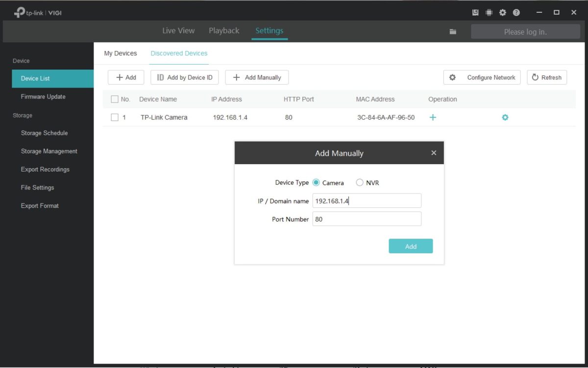Switch to the Discovered Devices tab
588x368 pixels.
(179, 53)
